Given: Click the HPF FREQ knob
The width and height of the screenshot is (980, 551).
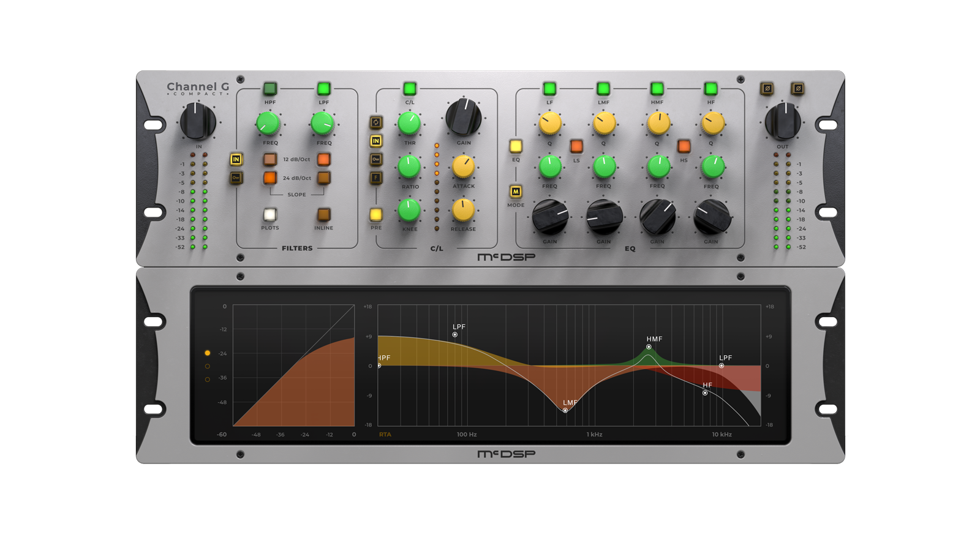Looking at the screenshot, I should 268,124.
